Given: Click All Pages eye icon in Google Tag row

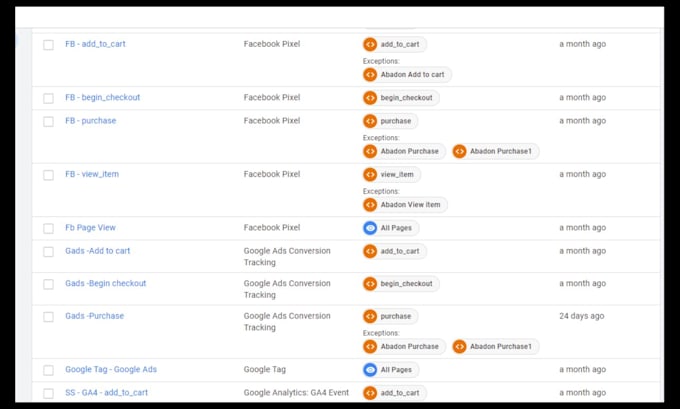Looking at the screenshot, I should click(370, 370).
